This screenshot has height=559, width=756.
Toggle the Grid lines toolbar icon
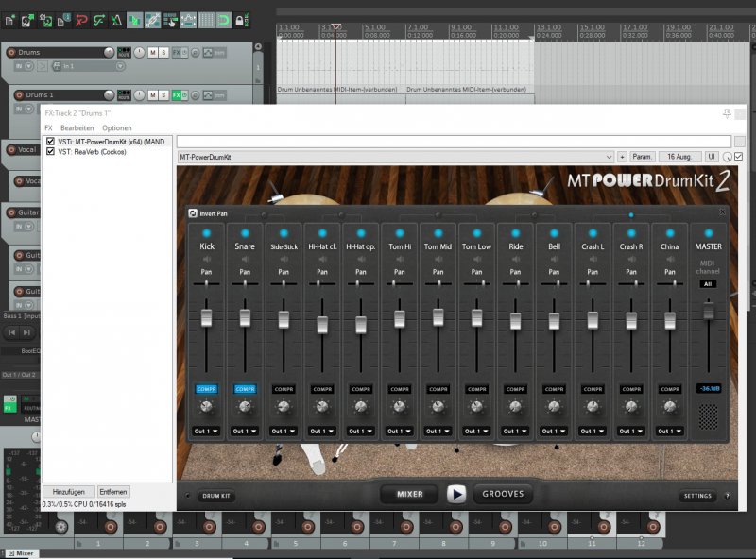(206, 21)
